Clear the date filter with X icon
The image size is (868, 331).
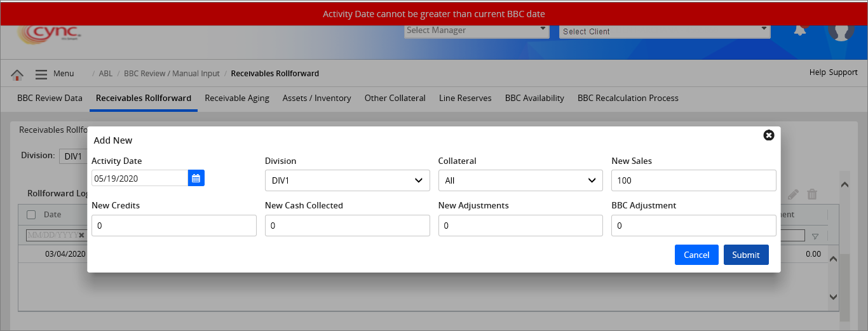(x=81, y=235)
